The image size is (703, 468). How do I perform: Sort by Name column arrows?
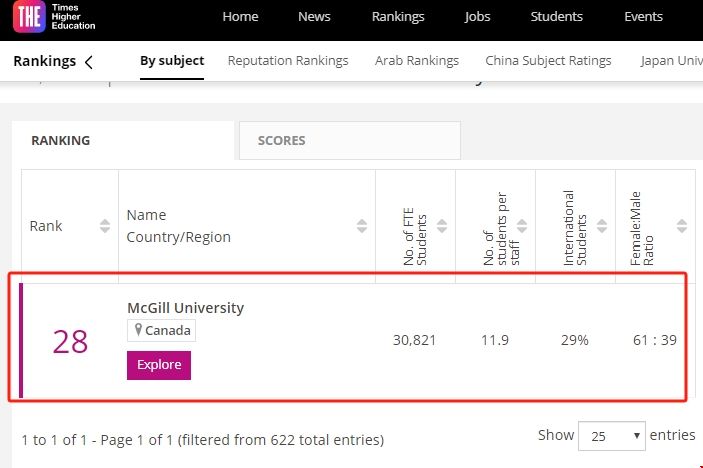362,226
